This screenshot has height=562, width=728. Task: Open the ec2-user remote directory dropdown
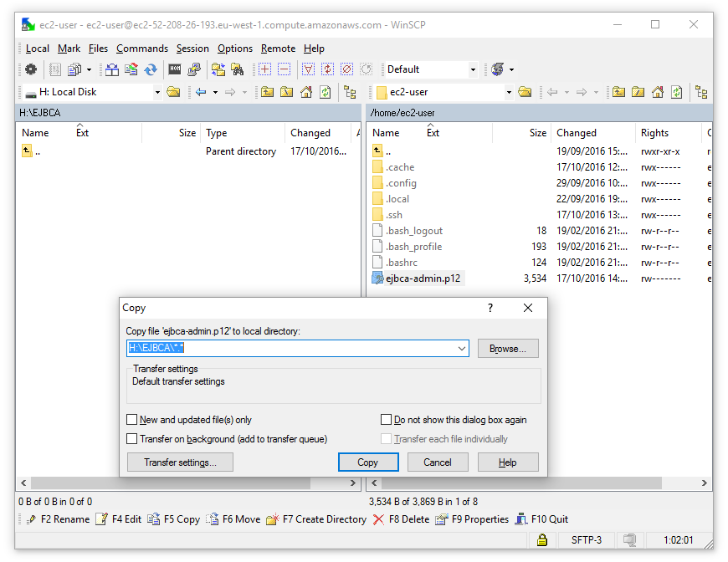pyautogui.click(x=509, y=92)
